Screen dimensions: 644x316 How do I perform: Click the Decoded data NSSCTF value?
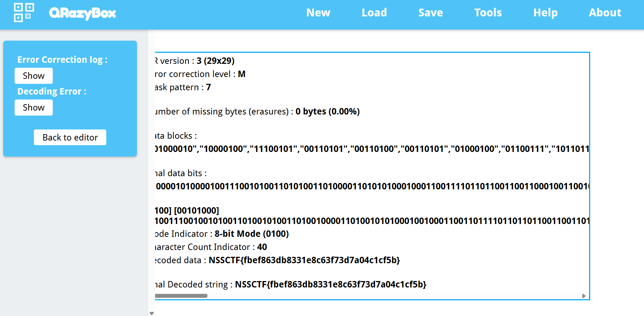coord(304,260)
